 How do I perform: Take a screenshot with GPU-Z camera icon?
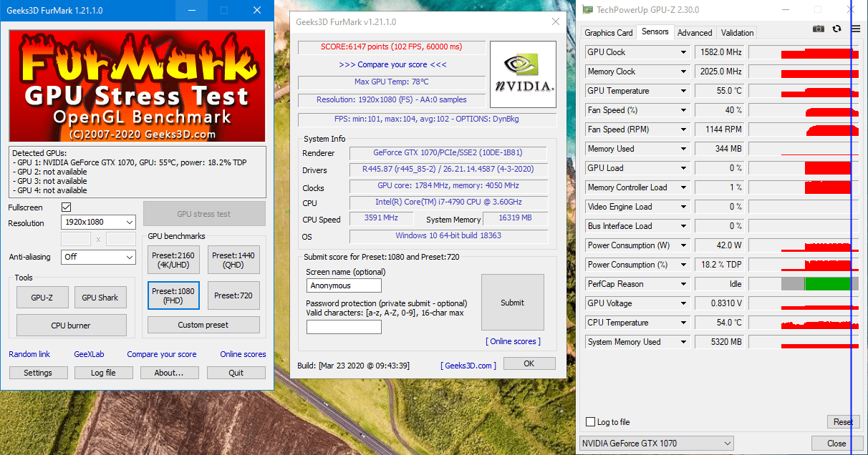pyautogui.click(x=819, y=29)
